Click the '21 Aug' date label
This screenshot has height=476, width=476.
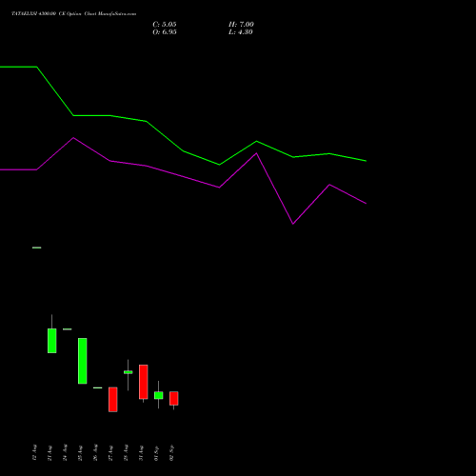coord(50,453)
